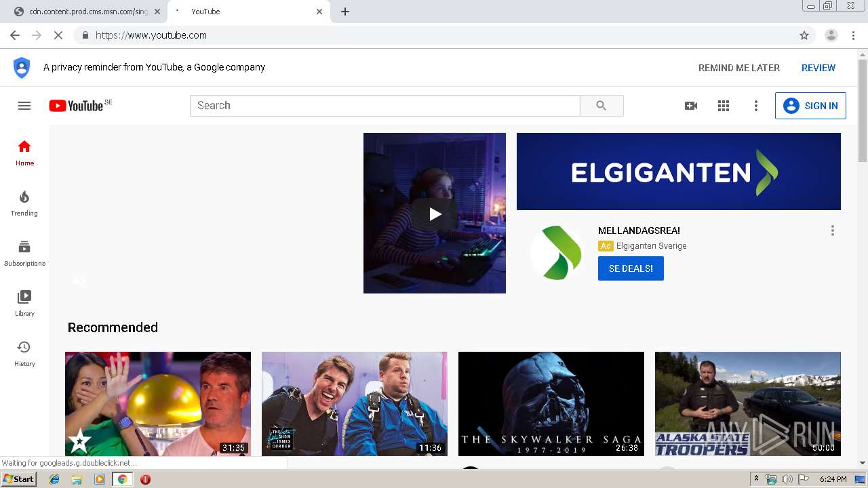Open Subscriptions in the sidebar
Viewport: 868px width, 488px height.
24,253
